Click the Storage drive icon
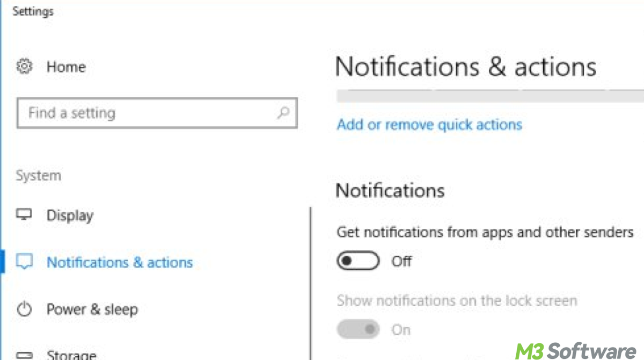644x360 pixels. pos(25,355)
